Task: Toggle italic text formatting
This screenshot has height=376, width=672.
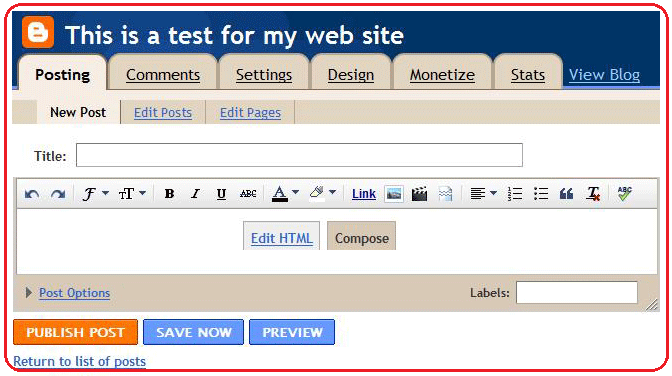Action: (195, 194)
